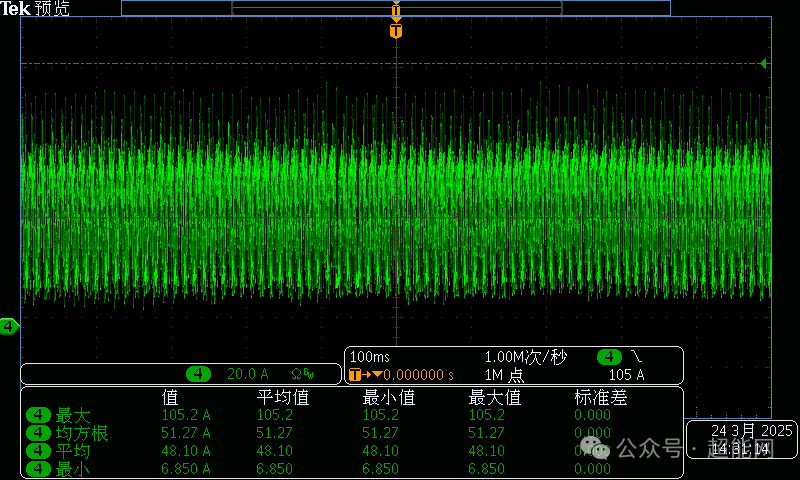Click the green trigger level arrow at right edge

pos(763,64)
